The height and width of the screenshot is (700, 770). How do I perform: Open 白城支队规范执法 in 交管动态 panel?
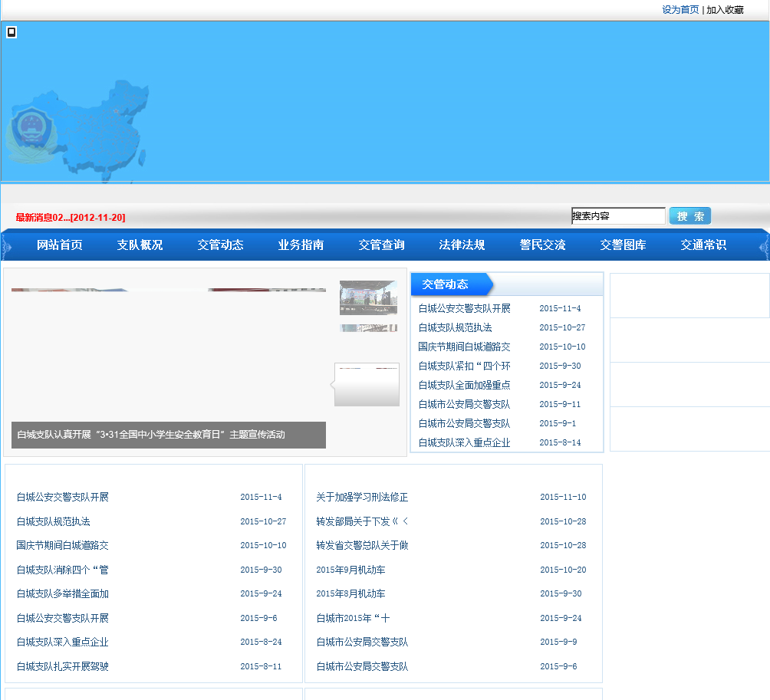pos(456,327)
